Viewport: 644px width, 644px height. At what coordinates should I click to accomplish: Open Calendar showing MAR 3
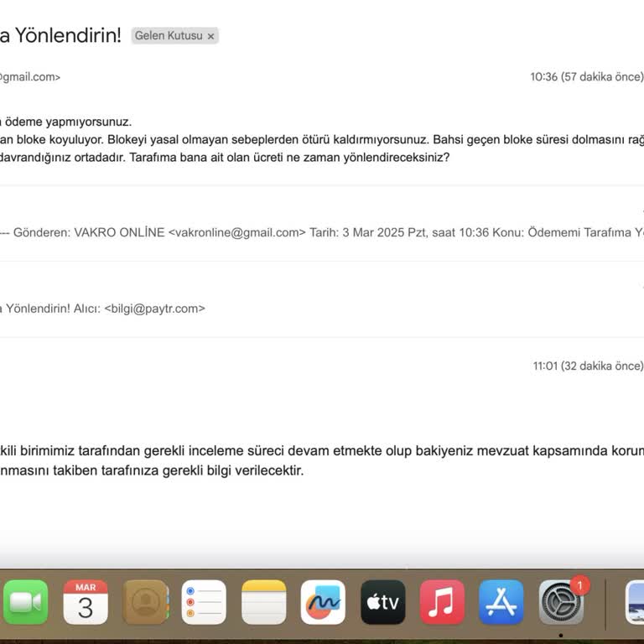(86, 602)
